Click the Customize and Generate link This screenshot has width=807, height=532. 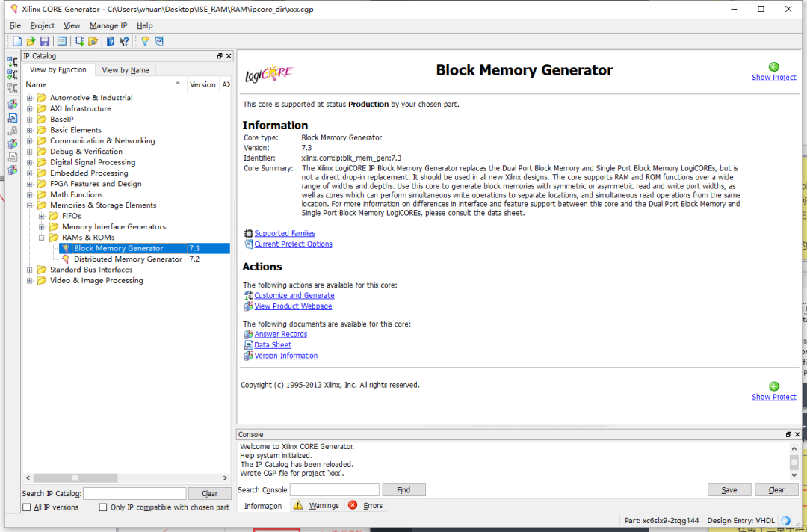(294, 295)
